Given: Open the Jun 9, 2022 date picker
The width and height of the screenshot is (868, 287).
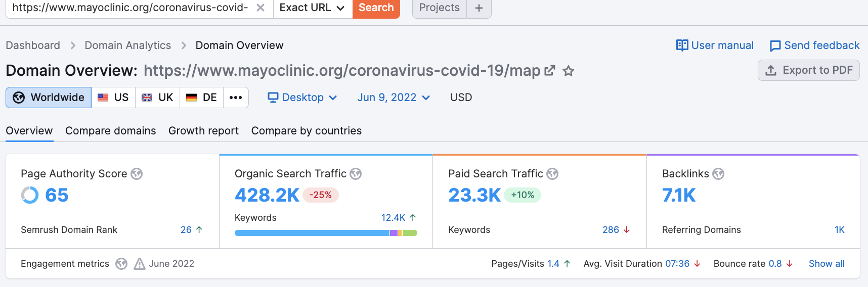Looking at the screenshot, I should point(394,98).
